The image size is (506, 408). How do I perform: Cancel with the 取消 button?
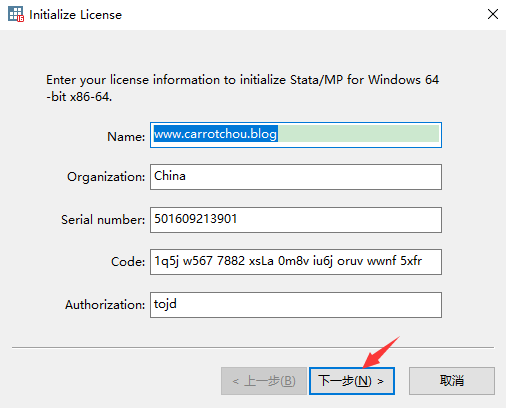coord(452,381)
